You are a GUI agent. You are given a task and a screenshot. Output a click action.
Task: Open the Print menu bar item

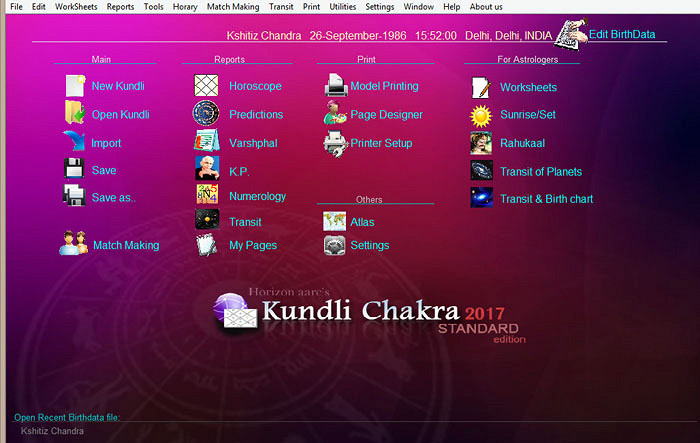311,7
